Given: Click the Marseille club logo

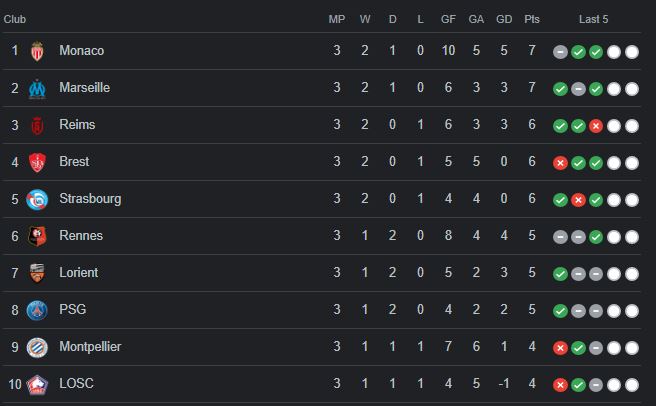Looking at the screenshot, I should [x=37, y=89].
